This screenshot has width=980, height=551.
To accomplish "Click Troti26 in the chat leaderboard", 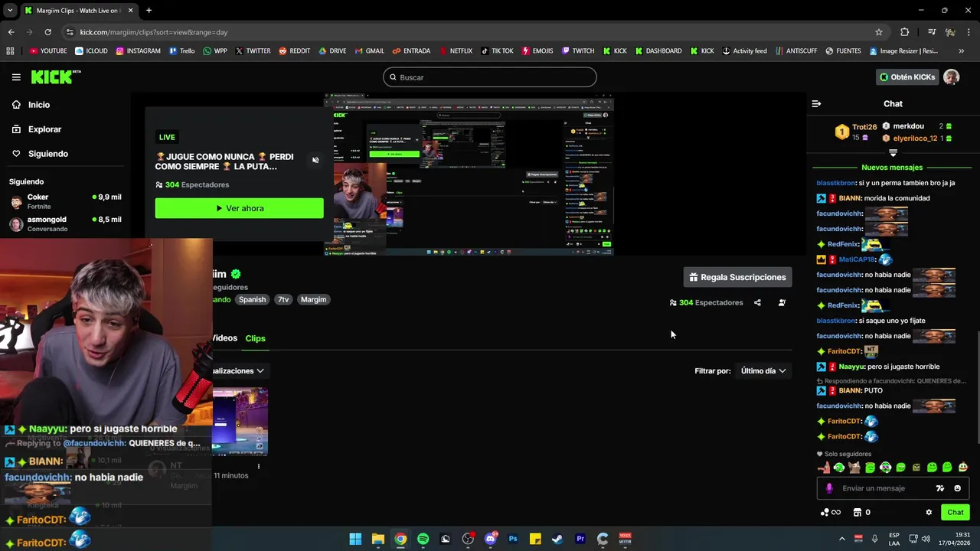I will 864,127.
